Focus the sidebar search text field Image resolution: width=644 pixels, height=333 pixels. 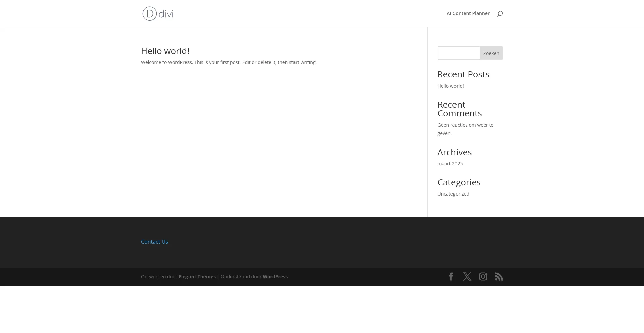[x=459, y=53]
